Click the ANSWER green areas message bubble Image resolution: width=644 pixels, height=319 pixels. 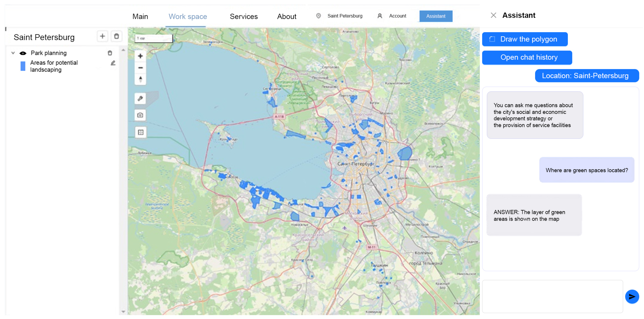pyautogui.click(x=534, y=215)
